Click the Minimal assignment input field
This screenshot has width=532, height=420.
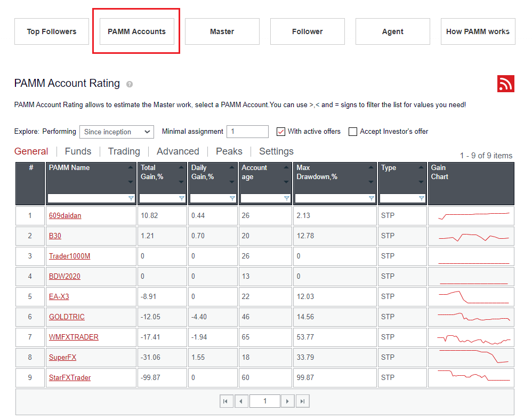pyautogui.click(x=247, y=132)
